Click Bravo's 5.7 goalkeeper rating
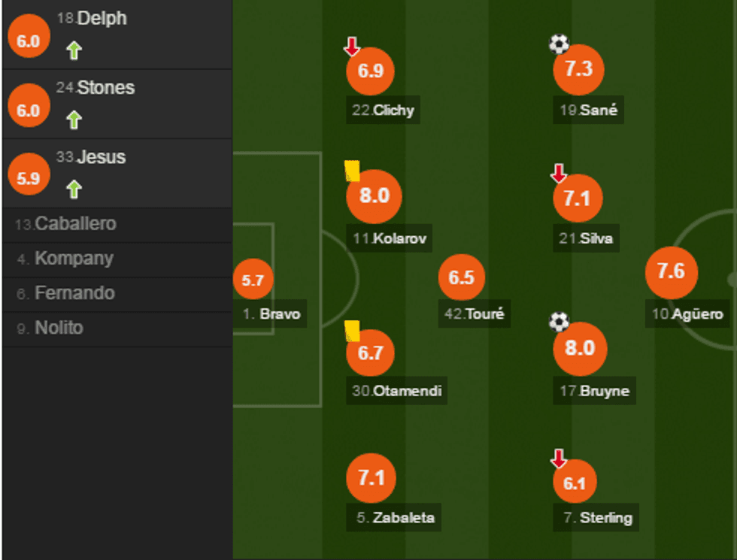 pos(253,280)
